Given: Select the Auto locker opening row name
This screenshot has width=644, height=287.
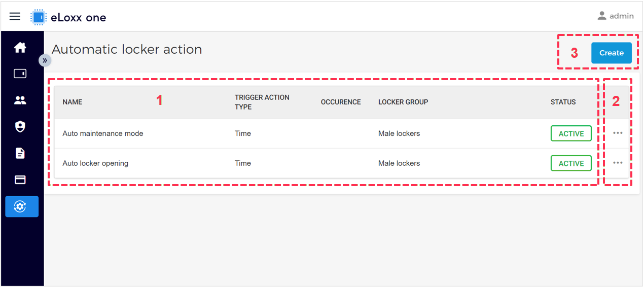Looking at the screenshot, I should 95,163.
